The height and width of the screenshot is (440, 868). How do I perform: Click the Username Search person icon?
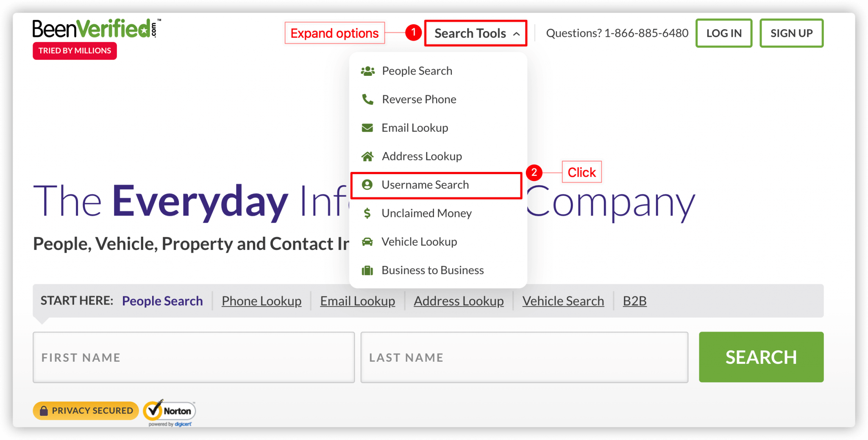[367, 185]
